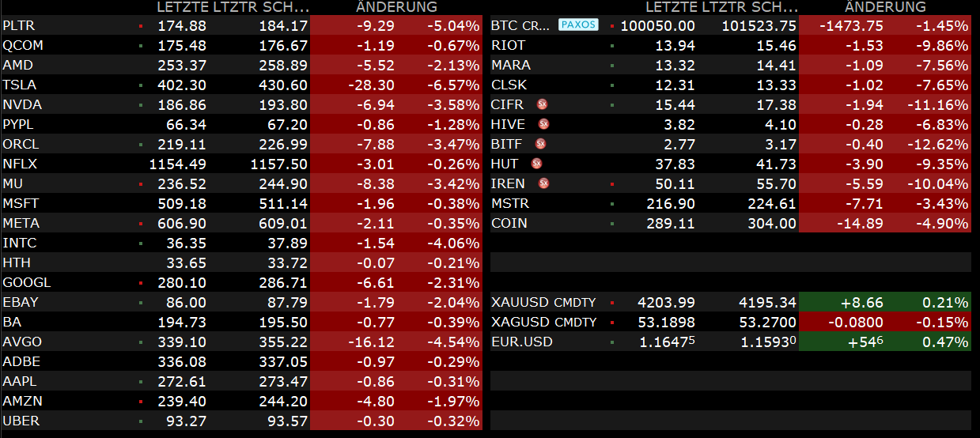Sort by LETZTE header above BTC row
Image resolution: width=980 pixels, height=438 pixels.
[671, 7]
